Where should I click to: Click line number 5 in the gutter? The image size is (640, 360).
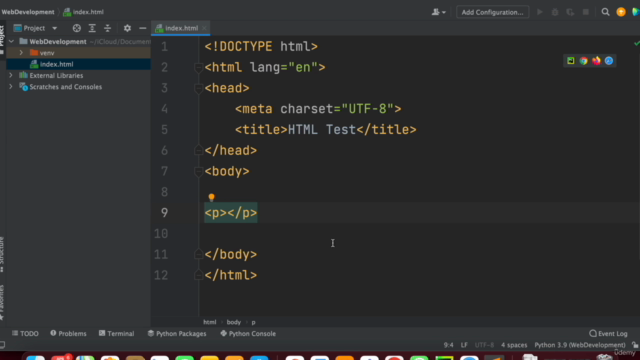click(x=164, y=130)
